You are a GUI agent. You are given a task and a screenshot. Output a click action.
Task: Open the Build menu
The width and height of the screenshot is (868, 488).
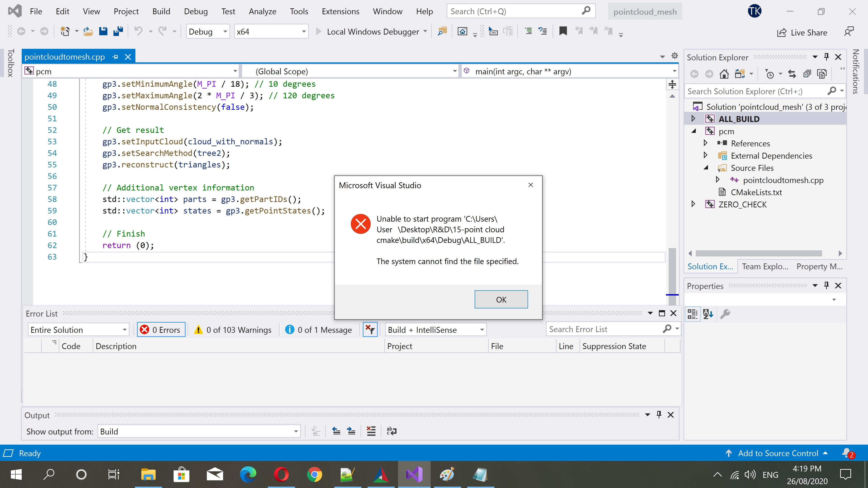click(x=161, y=12)
